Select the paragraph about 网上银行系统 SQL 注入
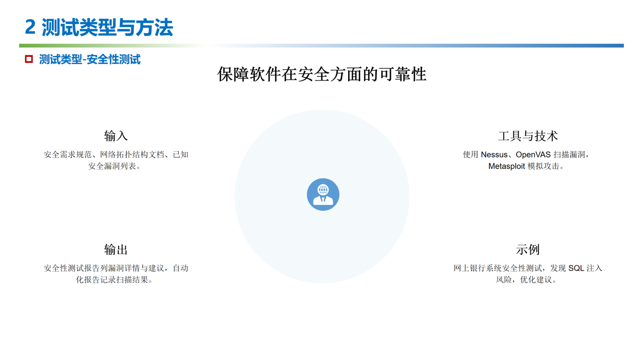Screen dimensions: 644x362 (x=528, y=274)
